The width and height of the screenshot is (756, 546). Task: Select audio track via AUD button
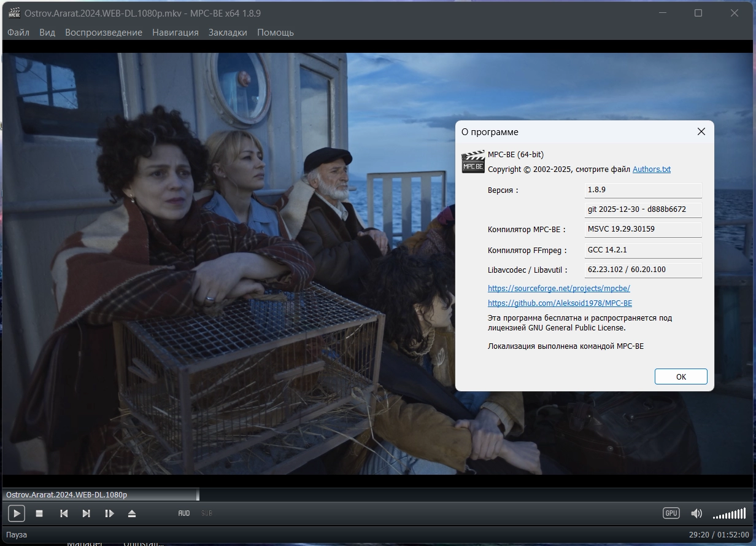point(184,513)
